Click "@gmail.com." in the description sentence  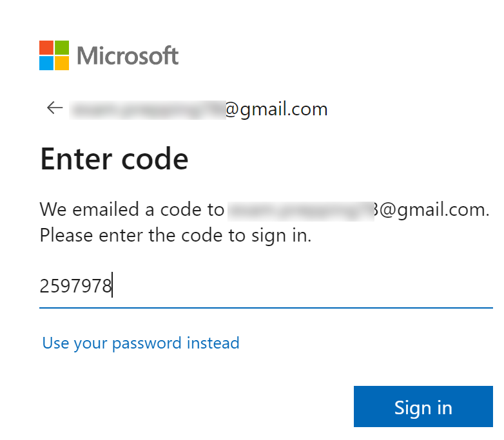tap(433, 209)
